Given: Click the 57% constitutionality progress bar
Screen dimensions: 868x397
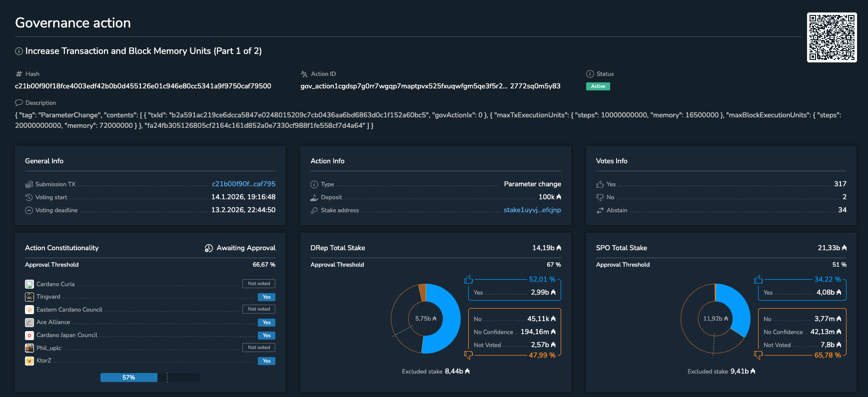Looking at the screenshot, I should pos(129,378).
